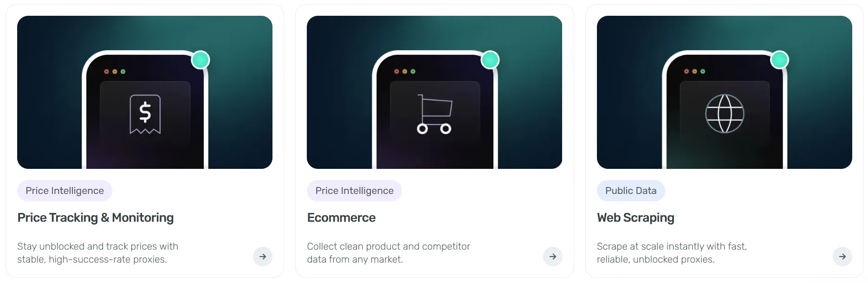Click green status dot above the globe illustration

click(x=780, y=60)
